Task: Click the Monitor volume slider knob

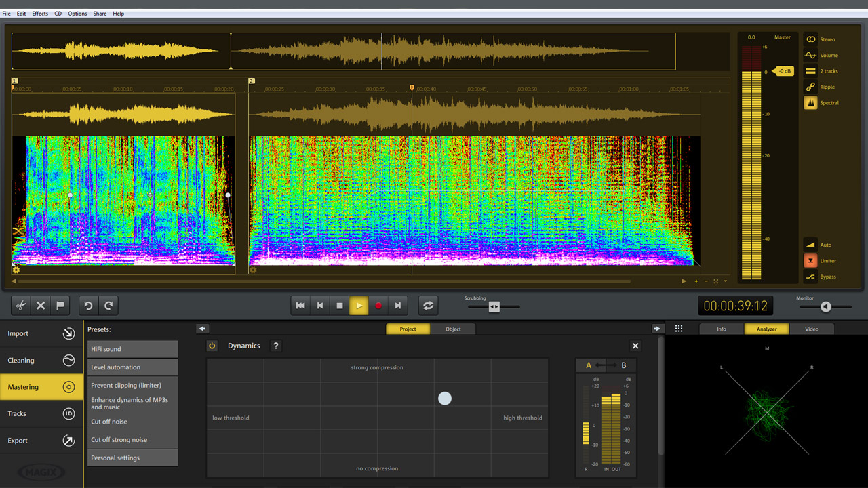Action: pos(825,307)
